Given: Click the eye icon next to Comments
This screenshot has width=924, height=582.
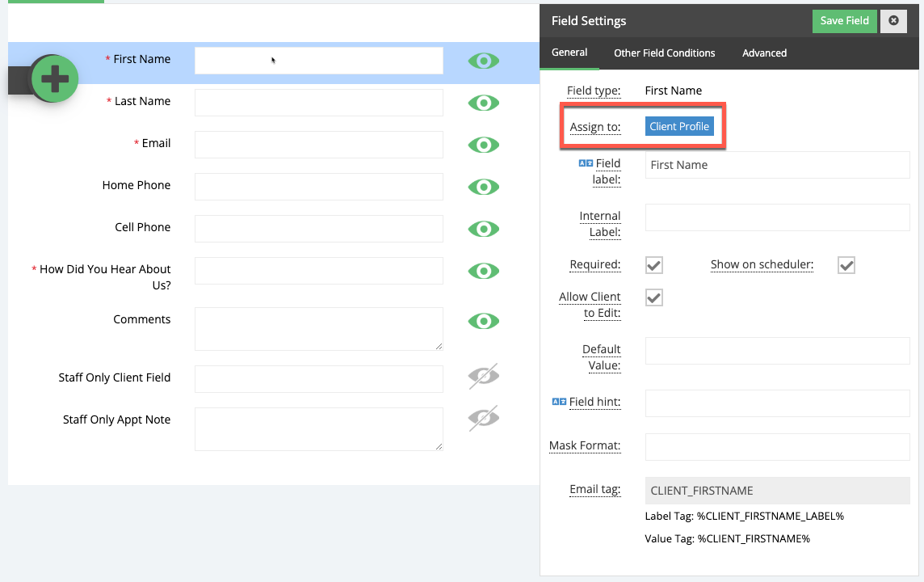Looking at the screenshot, I should click(x=483, y=321).
